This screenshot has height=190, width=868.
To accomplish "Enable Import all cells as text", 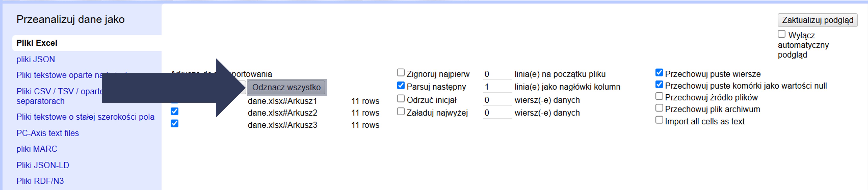I will pyautogui.click(x=659, y=120).
